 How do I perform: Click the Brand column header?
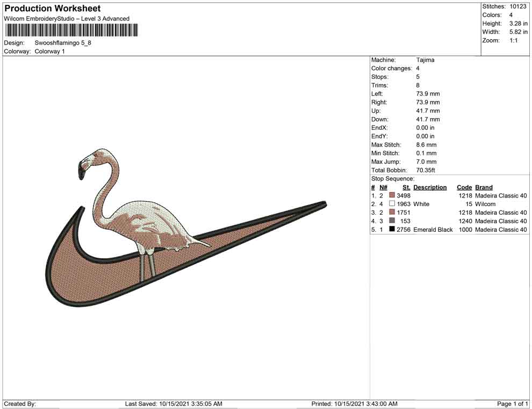[x=484, y=187]
